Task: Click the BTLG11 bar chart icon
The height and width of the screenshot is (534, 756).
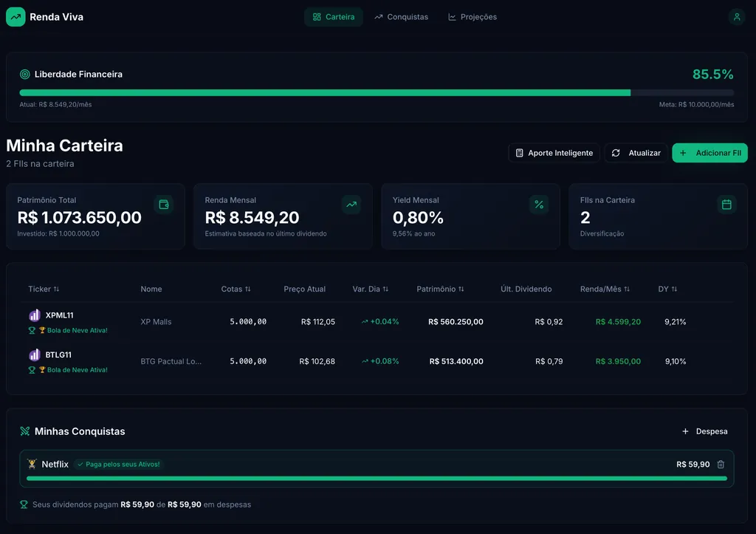Action: pos(34,355)
